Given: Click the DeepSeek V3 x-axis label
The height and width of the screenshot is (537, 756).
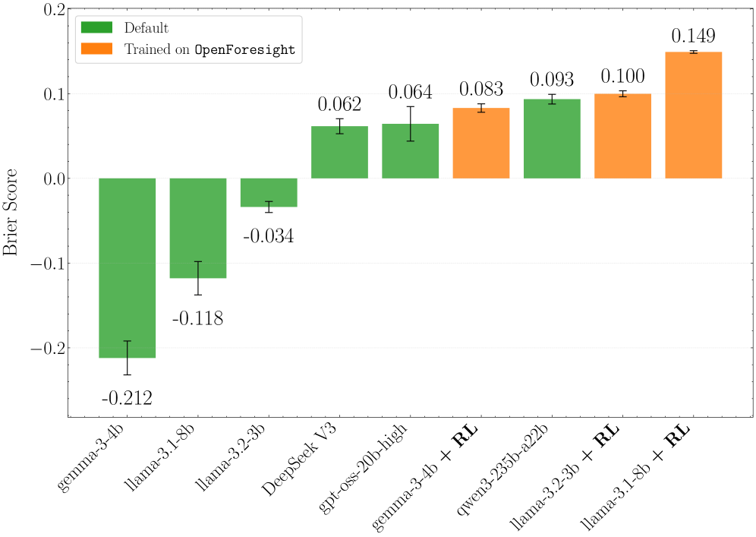Looking at the screenshot, I should [x=300, y=460].
